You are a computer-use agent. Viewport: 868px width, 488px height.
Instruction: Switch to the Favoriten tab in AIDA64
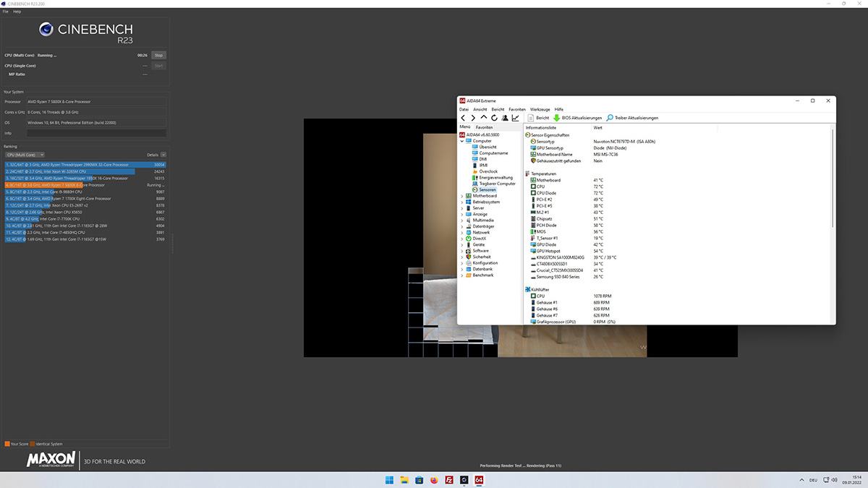(485, 127)
